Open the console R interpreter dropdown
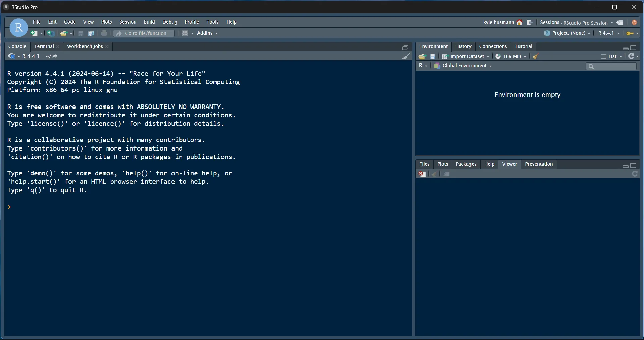The width and height of the screenshot is (644, 340). pos(14,56)
